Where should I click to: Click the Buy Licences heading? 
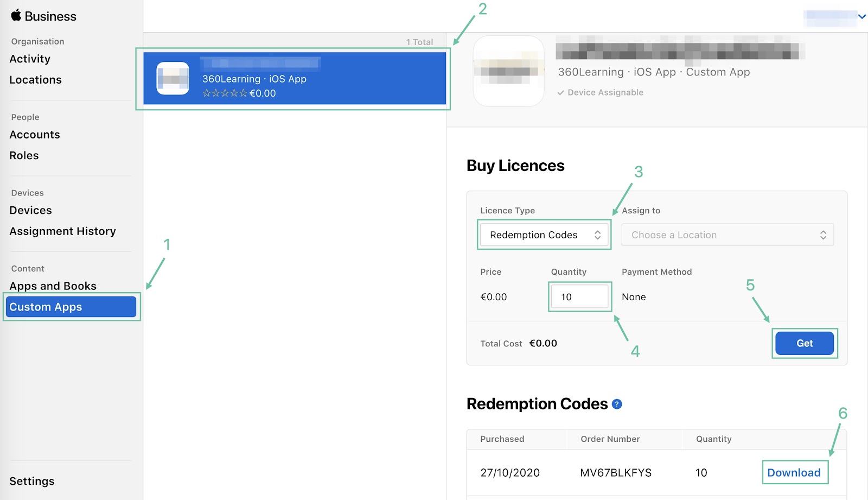[515, 166]
